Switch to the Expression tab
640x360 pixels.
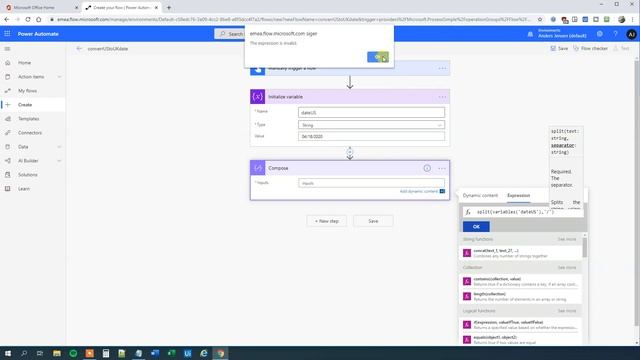[x=518, y=196]
